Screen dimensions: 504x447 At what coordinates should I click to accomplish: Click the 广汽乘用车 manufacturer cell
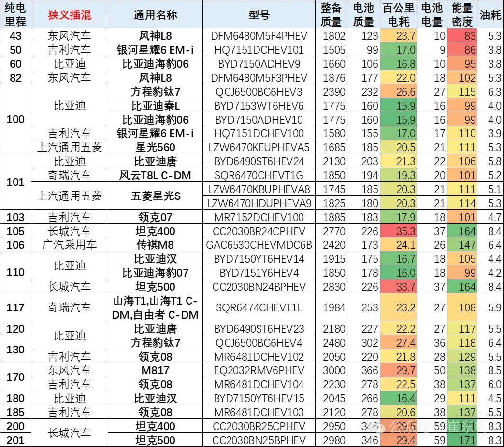[x=70, y=245]
